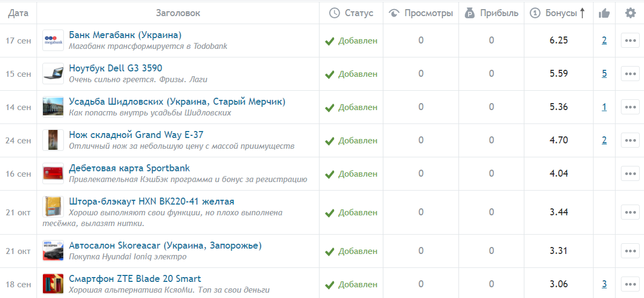Click Dell laptop thumbnail image

pos(53,74)
